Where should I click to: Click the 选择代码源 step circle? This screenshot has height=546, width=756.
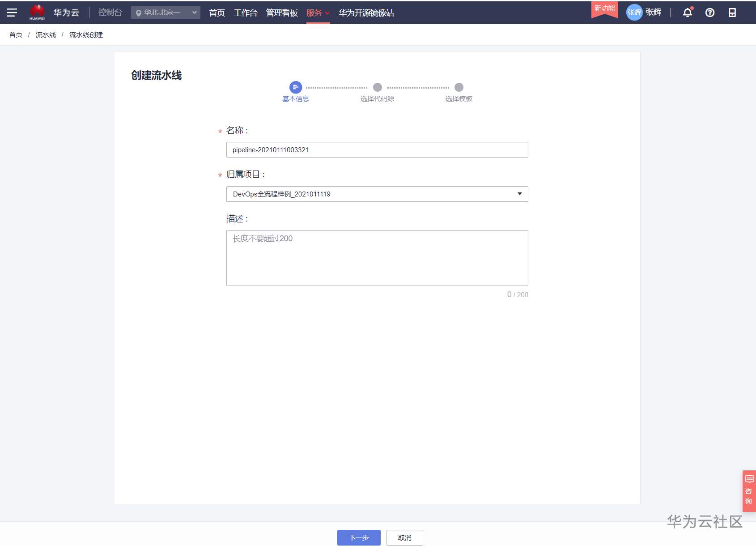point(378,87)
